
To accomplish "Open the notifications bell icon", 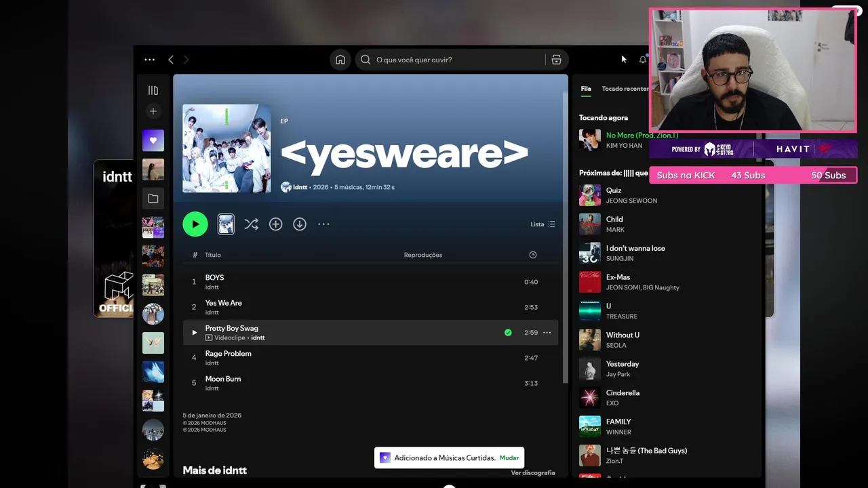I will click(x=643, y=60).
